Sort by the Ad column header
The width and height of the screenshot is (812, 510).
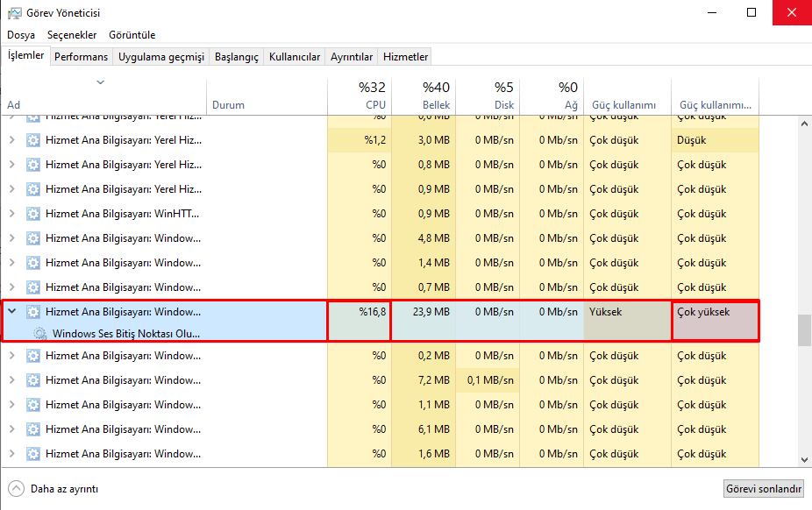[103, 96]
